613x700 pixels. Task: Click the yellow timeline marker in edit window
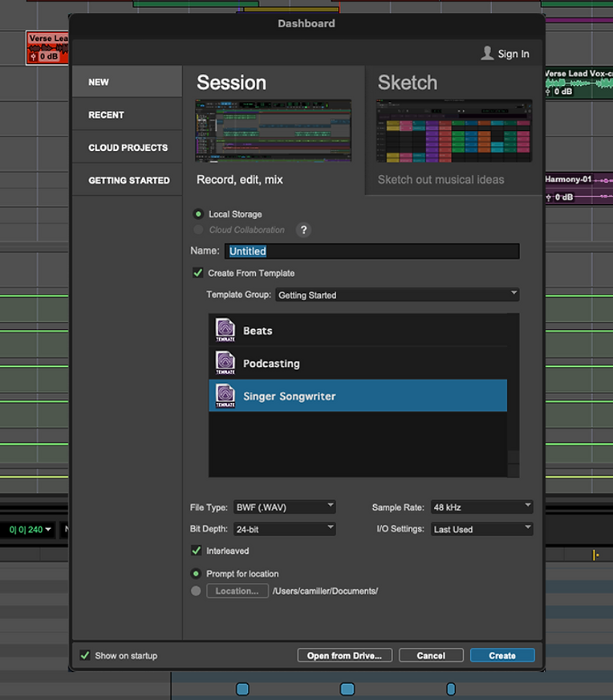pyautogui.click(x=595, y=555)
